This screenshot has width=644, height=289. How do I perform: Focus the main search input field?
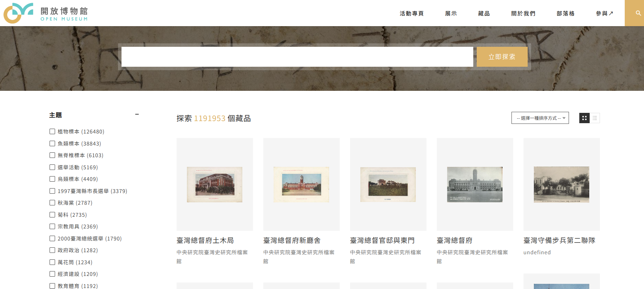pos(297,57)
